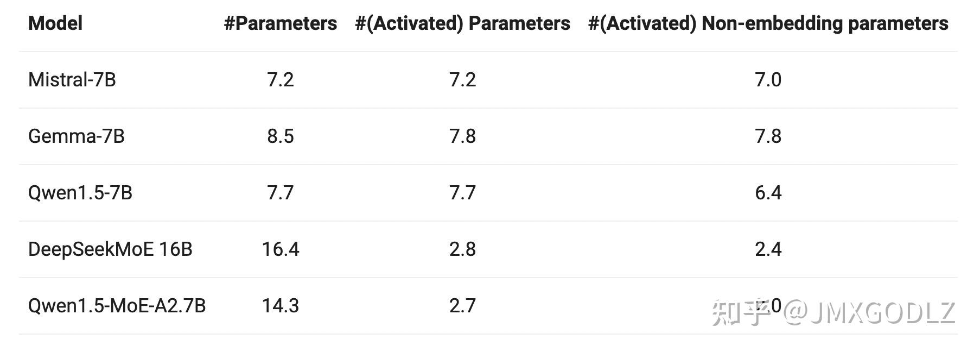Viewport: 980px width, 352px height.
Task: Click Mistral-7B's 7.2 #Parameters value
Action: pos(281,80)
